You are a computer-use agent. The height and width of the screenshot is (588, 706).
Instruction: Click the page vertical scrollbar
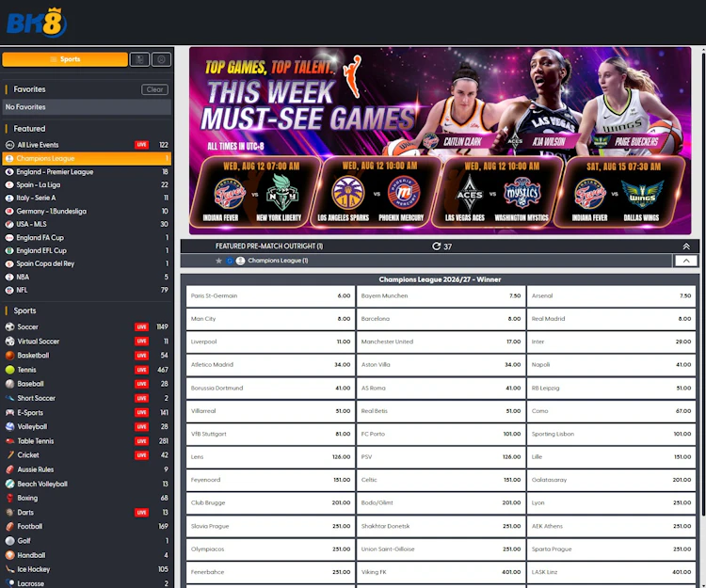(x=703, y=284)
